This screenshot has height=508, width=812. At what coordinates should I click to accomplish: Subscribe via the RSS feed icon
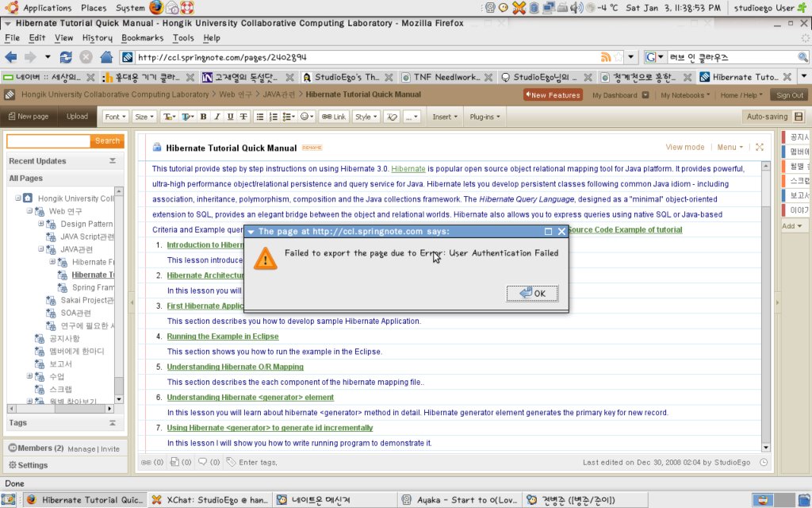pyautogui.click(x=605, y=57)
